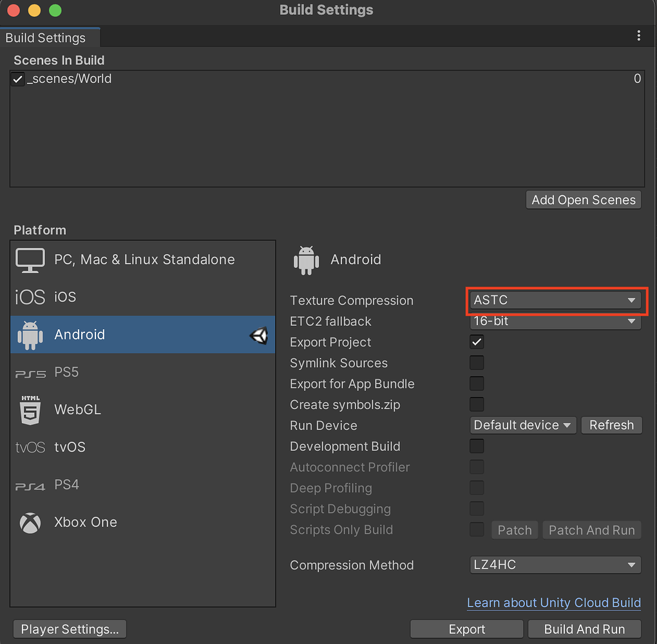Image resolution: width=657 pixels, height=644 pixels.
Task: Uncheck the _scenes/World scene
Action: point(17,79)
